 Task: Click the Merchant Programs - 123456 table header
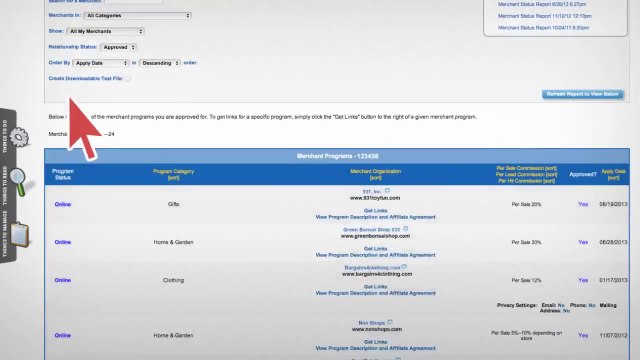click(337, 156)
